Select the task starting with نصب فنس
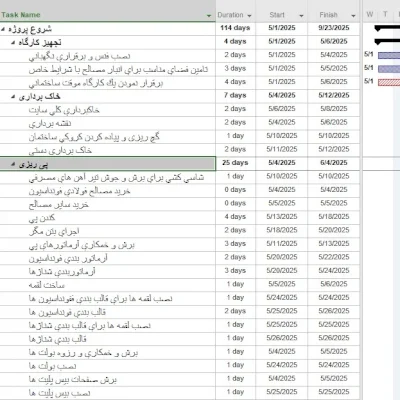 click(79, 56)
